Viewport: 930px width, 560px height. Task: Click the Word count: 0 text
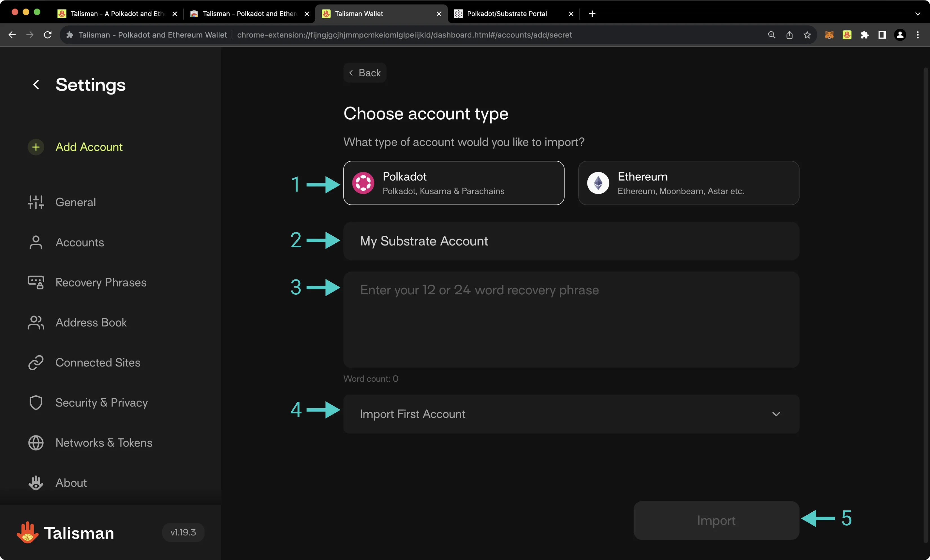point(371,379)
